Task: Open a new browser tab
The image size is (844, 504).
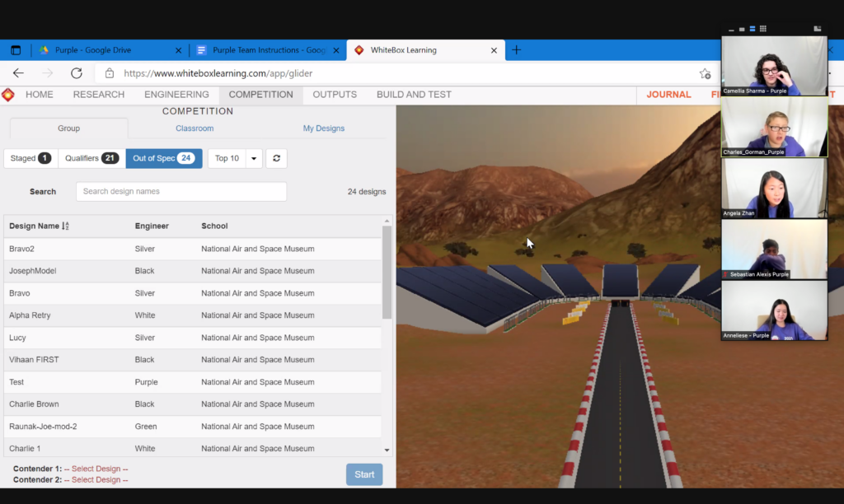Action: coord(516,50)
